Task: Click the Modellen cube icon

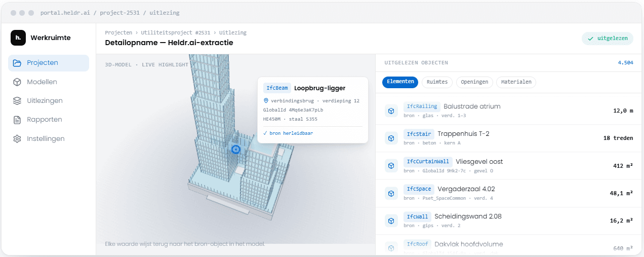Action: click(x=17, y=82)
